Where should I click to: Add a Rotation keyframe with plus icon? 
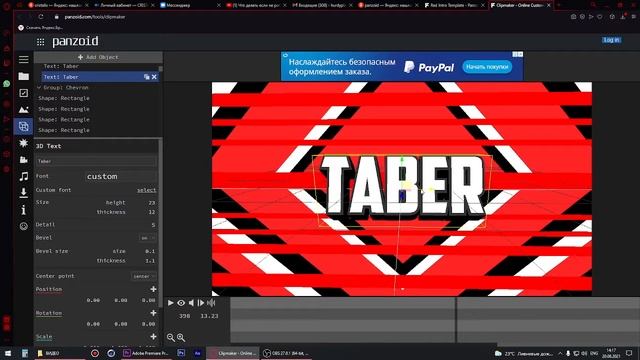[153, 313]
